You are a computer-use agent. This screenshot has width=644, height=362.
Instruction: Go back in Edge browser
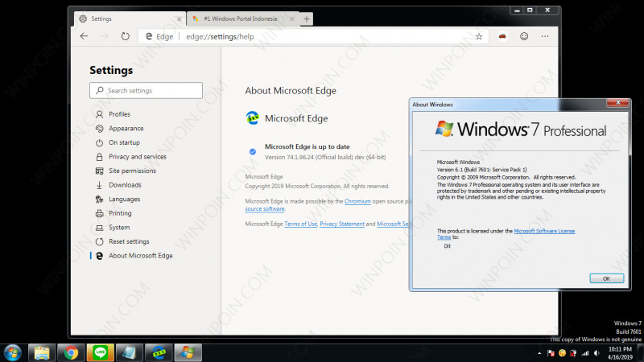point(85,36)
